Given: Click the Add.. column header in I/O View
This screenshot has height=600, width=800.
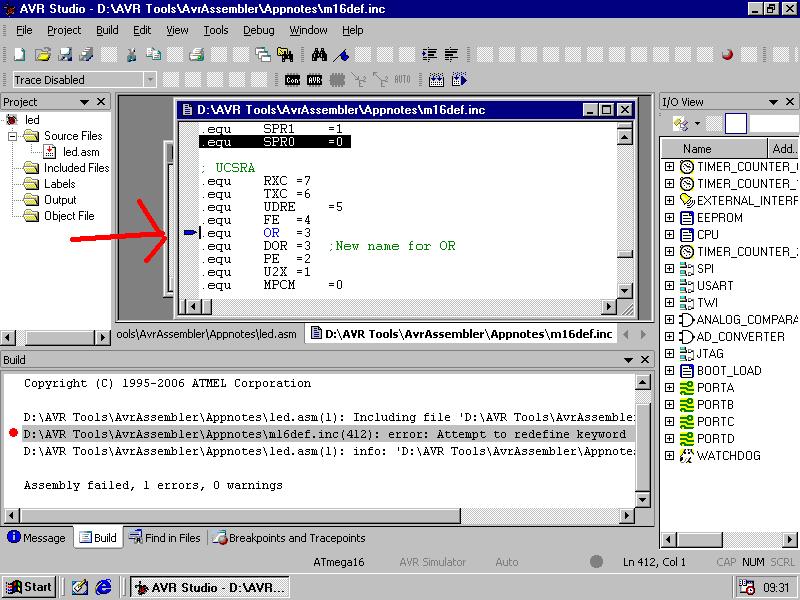Looking at the screenshot, I should coord(783,148).
